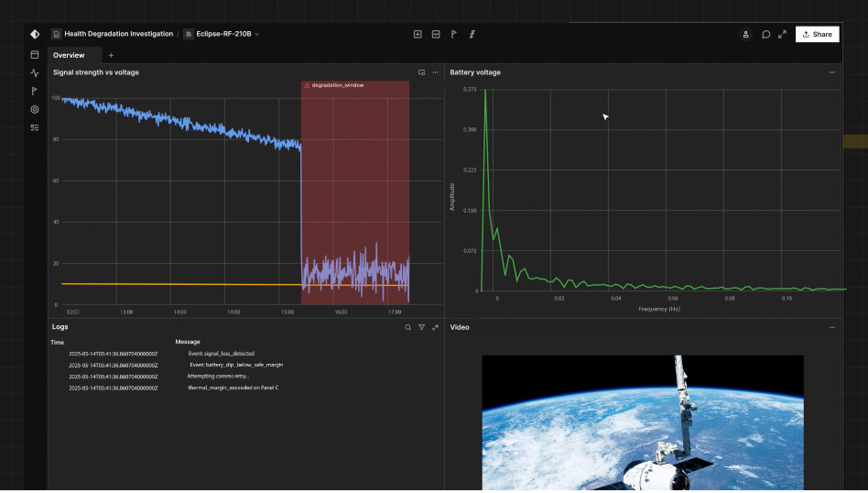
Task: Click the Share button
Action: (x=817, y=34)
